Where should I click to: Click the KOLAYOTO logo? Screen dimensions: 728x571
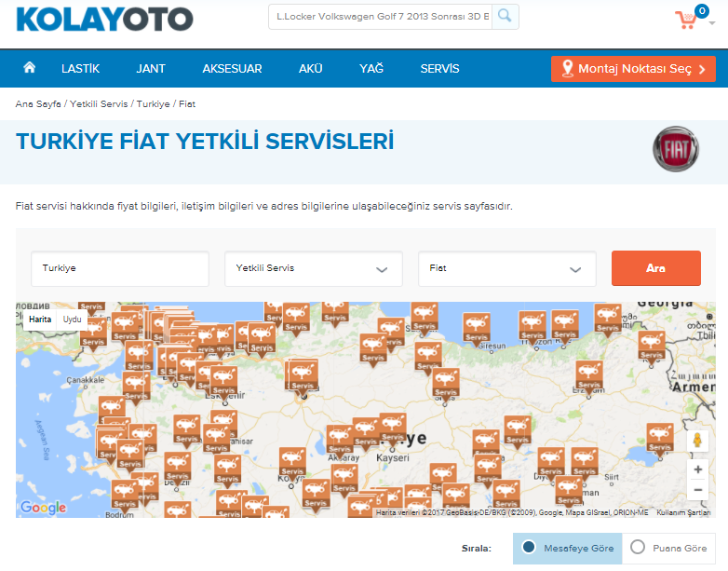click(x=104, y=20)
